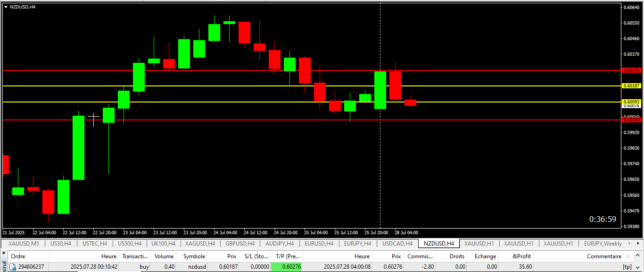The width and height of the screenshot is (644, 272).
Task: Click the -2.80 commission cell
Action: point(427,267)
